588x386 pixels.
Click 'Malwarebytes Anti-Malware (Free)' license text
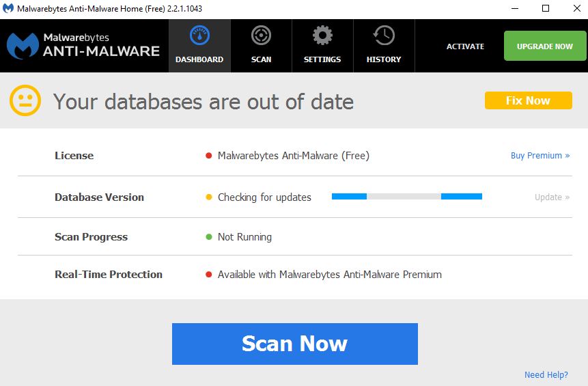(294, 156)
